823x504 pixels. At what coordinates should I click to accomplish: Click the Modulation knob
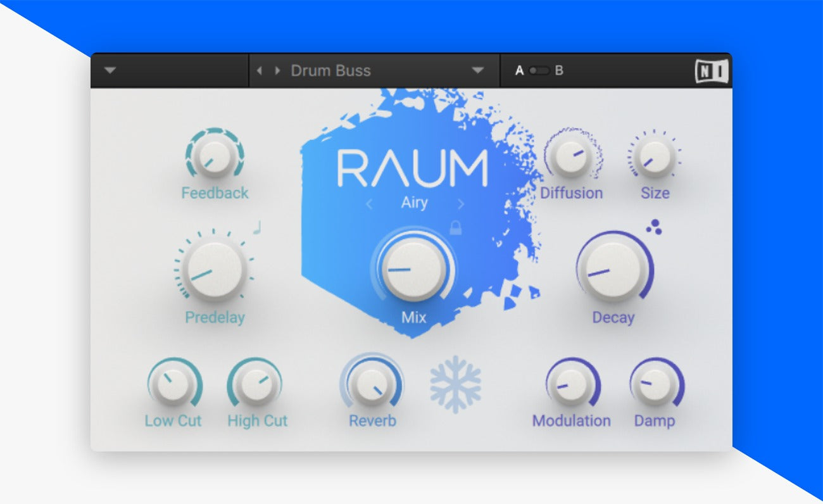(571, 386)
